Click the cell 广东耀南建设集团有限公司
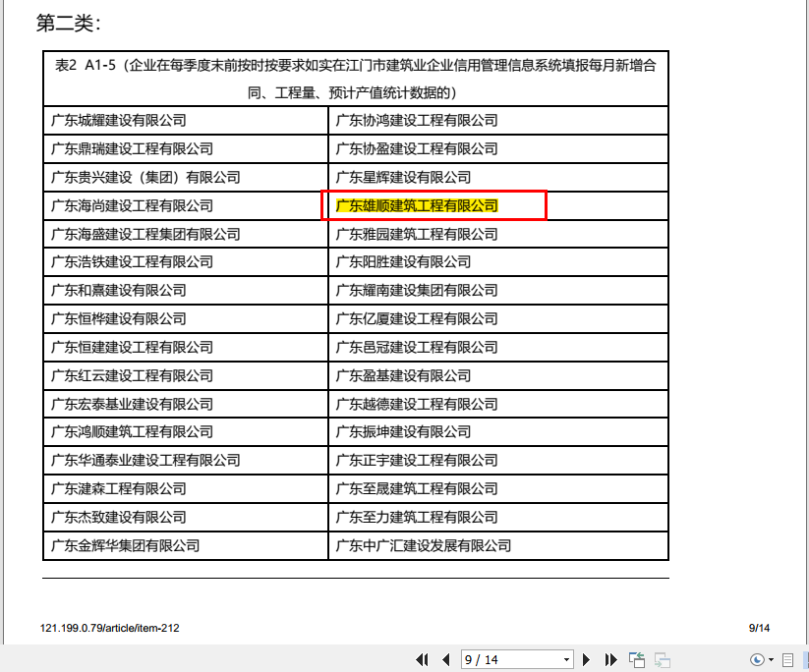Viewport: 809px width, 672px height. tap(498, 291)
